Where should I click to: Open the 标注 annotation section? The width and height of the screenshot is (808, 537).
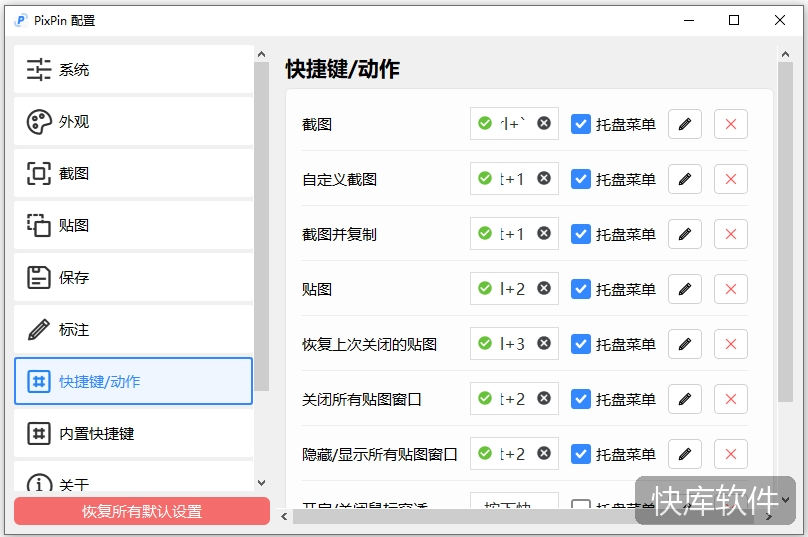pyautogui.click(x=133, y=329)
